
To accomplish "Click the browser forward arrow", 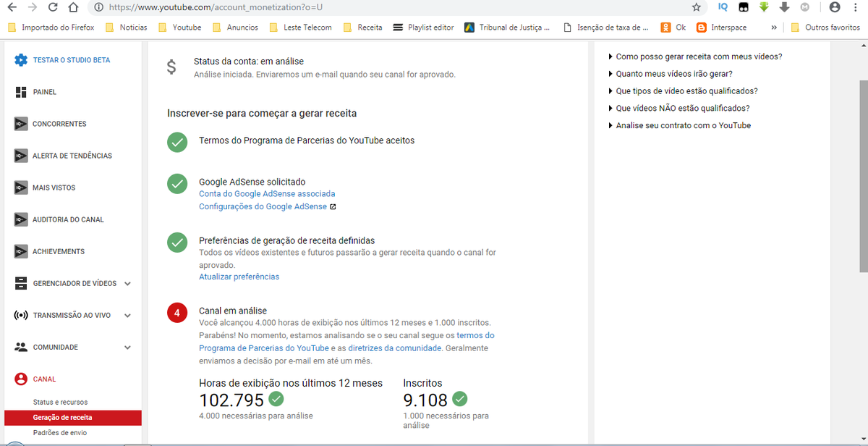I will pyautogui.click(x=33, y=7).
